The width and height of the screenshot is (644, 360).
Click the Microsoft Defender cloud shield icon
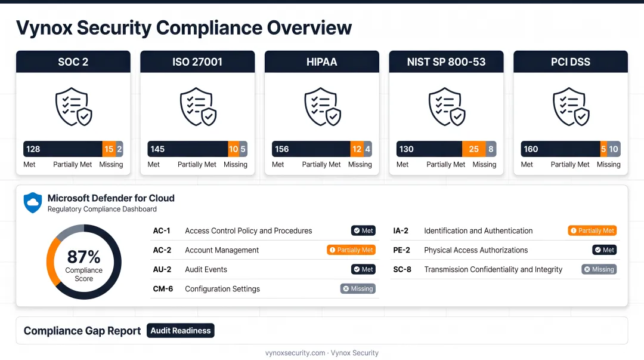33,202
